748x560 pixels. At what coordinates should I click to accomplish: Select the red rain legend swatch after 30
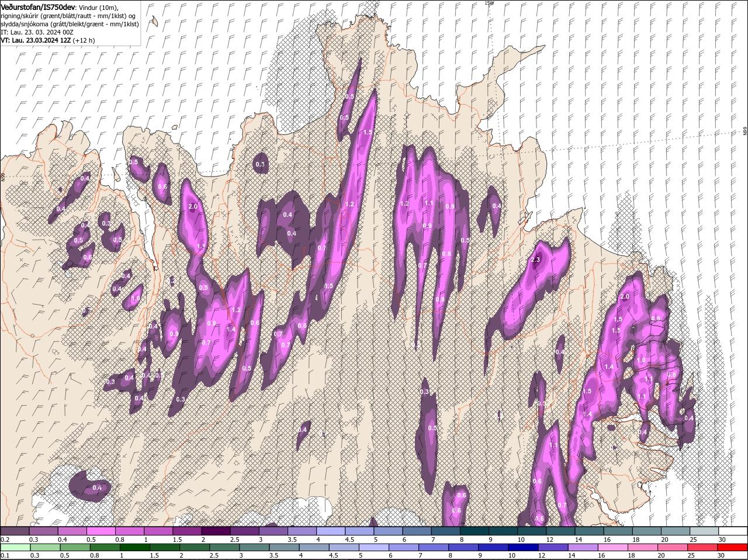click(733, 547)
